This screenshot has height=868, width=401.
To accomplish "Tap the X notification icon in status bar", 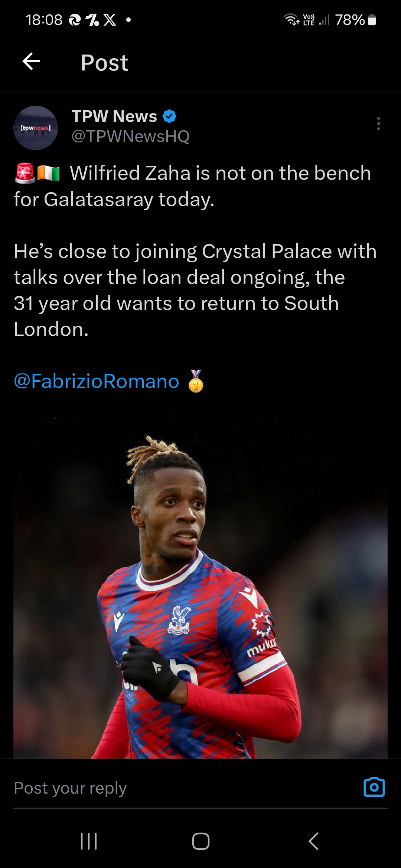I will point(110,20).
